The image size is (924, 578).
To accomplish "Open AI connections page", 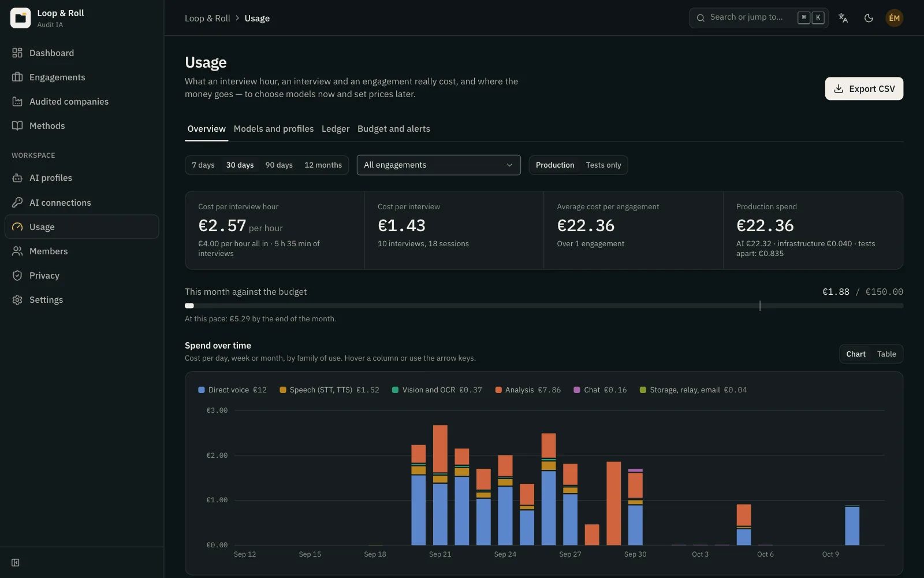I will (x=81, y=203).
